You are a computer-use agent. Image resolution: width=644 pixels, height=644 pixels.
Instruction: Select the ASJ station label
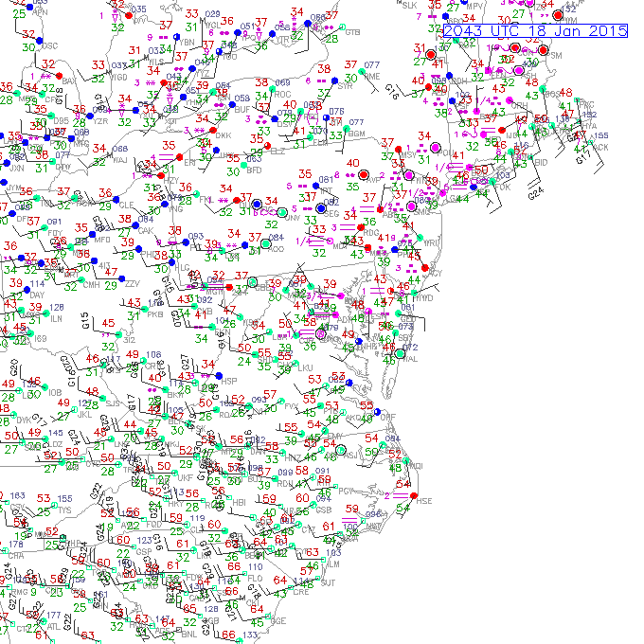coord(350,456)
